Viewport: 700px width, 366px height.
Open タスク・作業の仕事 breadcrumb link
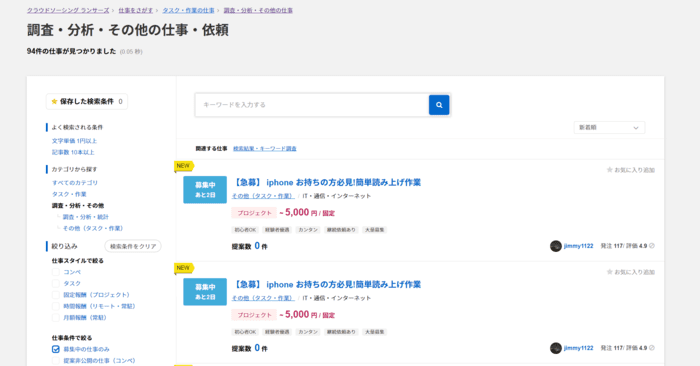click(x=188, y=10)
